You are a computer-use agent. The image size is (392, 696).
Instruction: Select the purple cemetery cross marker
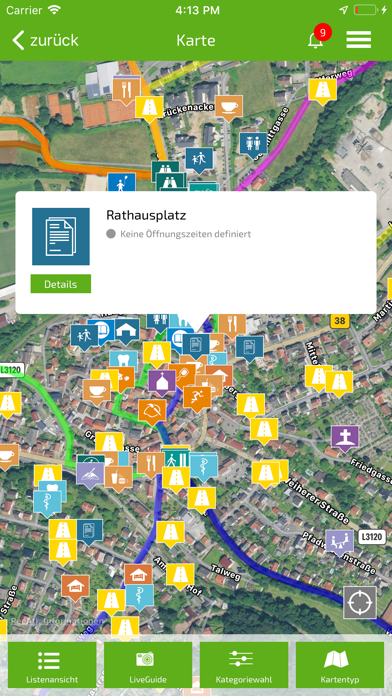point(345,439)
